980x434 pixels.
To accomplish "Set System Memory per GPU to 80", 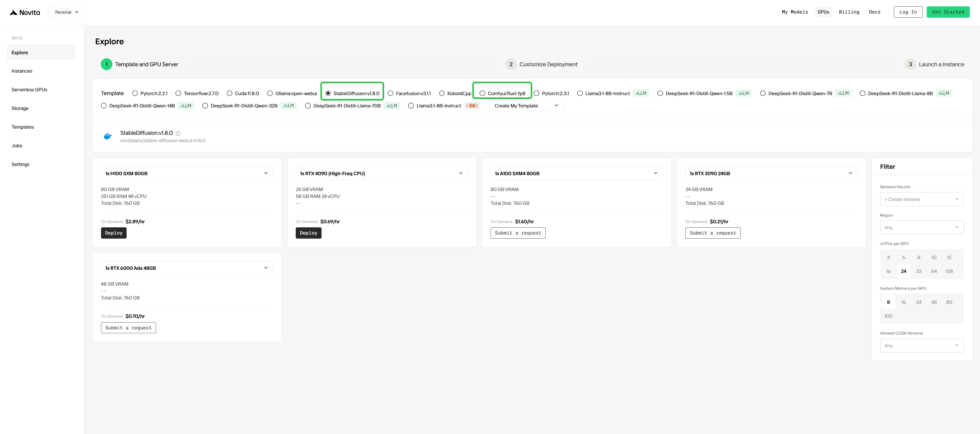I will tap(949, 302).
